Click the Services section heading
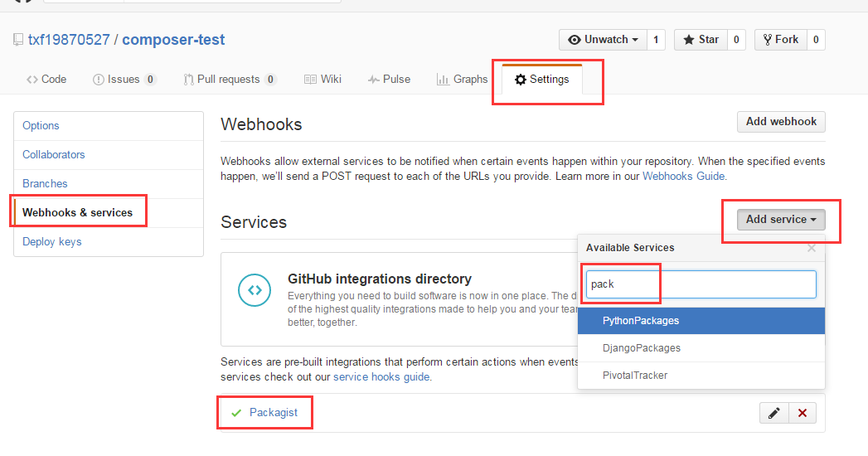Screen dimensions: 868x456 pos(254,222)
